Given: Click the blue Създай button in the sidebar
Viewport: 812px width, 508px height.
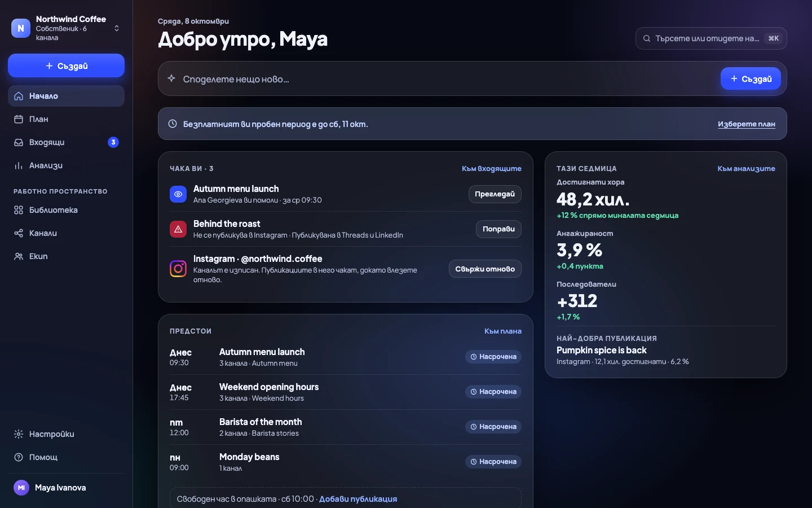Looking at the screenshot, I should click(x=66, y=65).
